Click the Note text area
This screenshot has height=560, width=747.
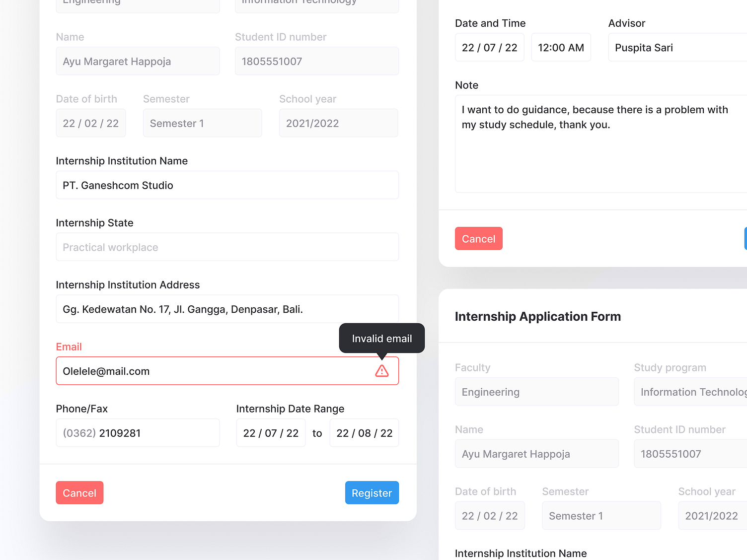pyautogui.click(x=596, y=144)
